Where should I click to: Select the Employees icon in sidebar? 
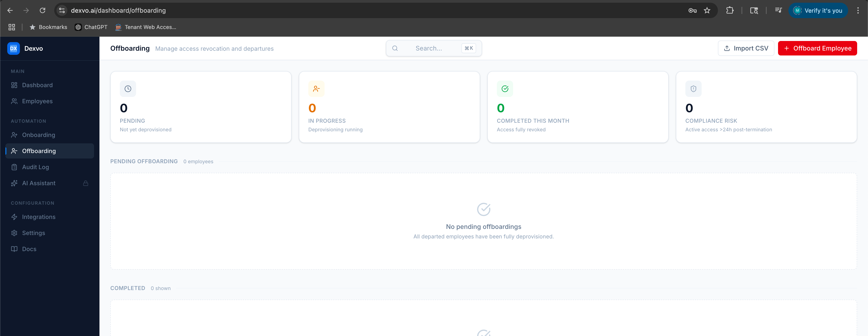point(14,101)
